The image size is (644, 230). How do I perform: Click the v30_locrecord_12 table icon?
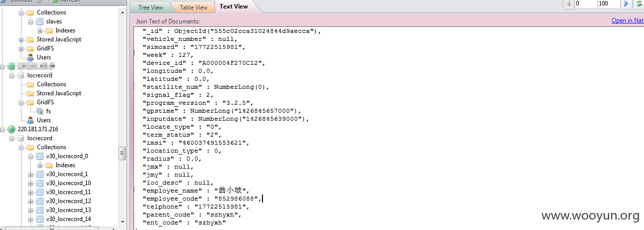coord(40,201)
